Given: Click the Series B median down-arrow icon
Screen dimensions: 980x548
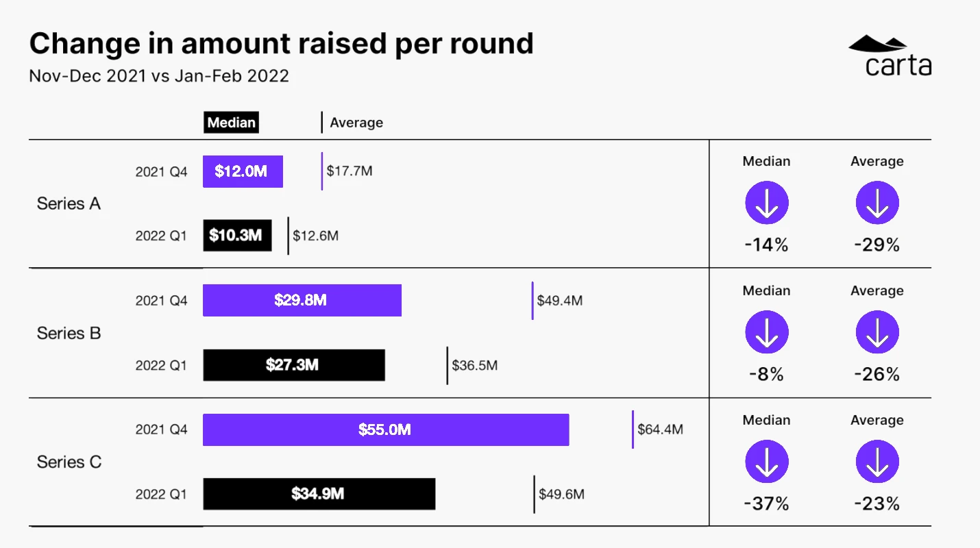Looking at the screenshot, I should pos(767,332).
